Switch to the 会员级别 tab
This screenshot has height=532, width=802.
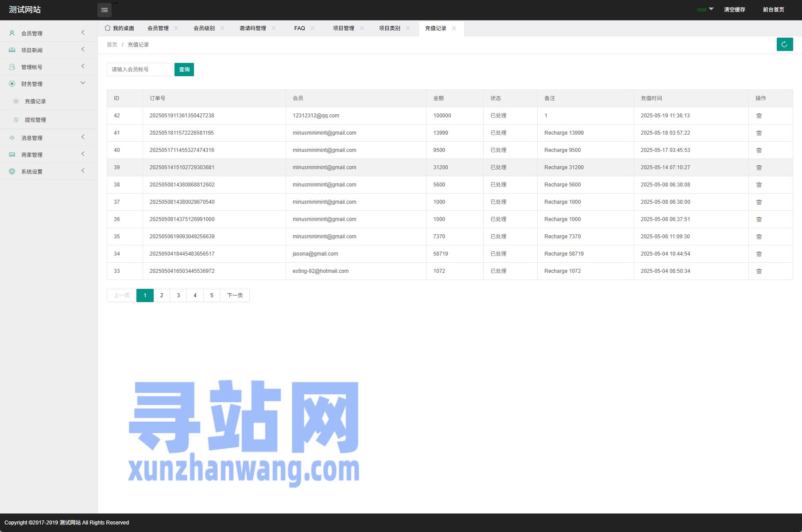[204, 28]
